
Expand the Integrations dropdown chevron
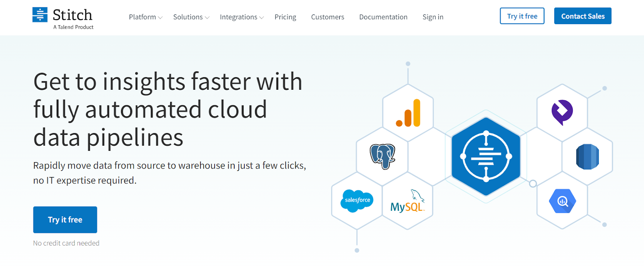(x=262, y=18)
